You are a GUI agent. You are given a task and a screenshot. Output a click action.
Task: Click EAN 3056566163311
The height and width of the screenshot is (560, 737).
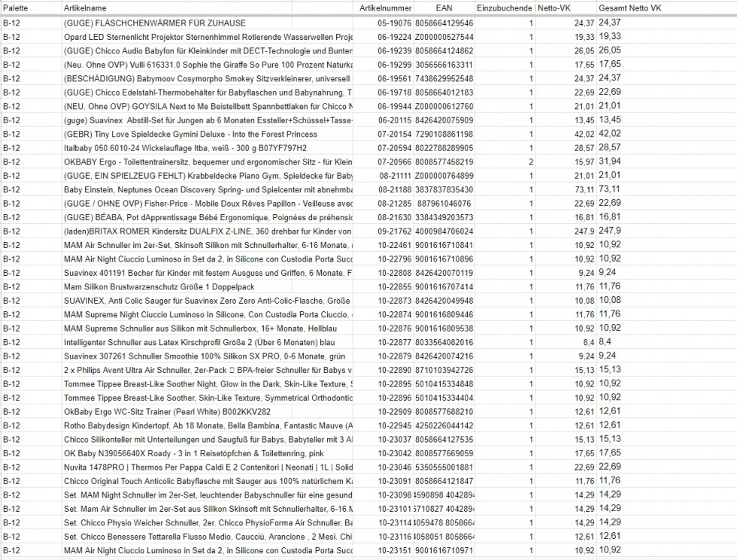pyautogui.click(x=444, y=65)
